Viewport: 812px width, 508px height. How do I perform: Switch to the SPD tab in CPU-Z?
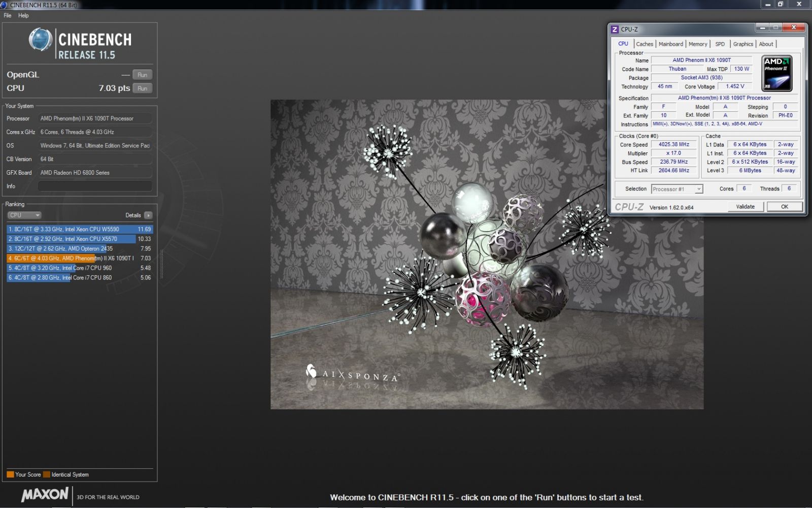[720, 44]
